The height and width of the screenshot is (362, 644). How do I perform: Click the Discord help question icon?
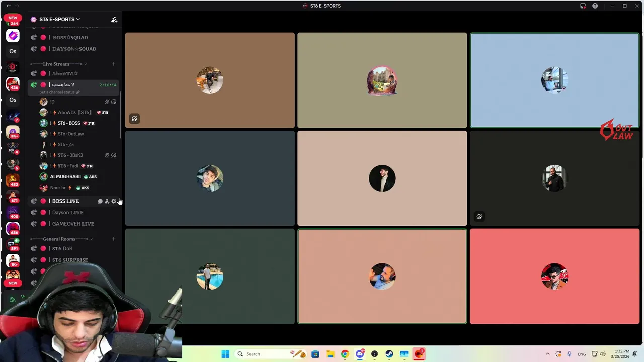point(595,6)
